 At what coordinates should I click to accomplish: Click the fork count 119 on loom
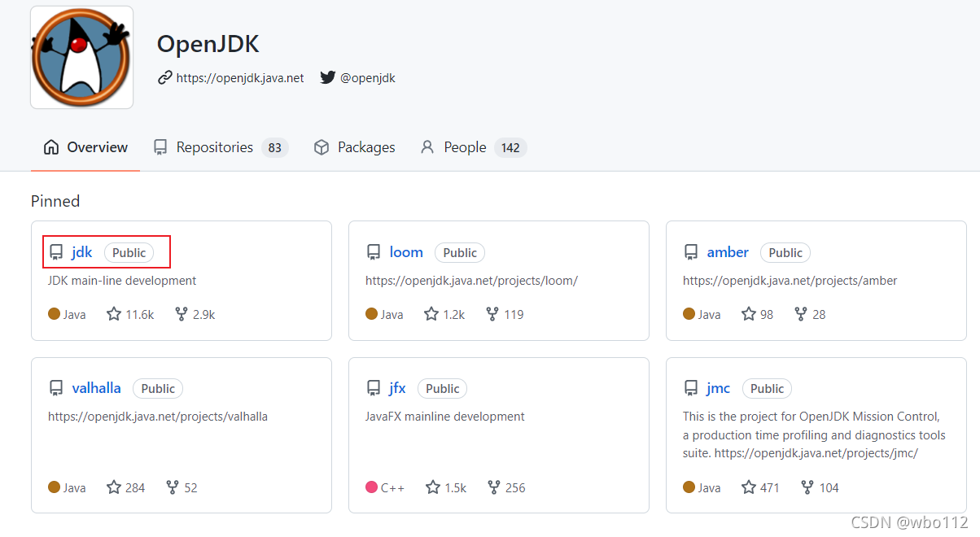pos(514,314)
